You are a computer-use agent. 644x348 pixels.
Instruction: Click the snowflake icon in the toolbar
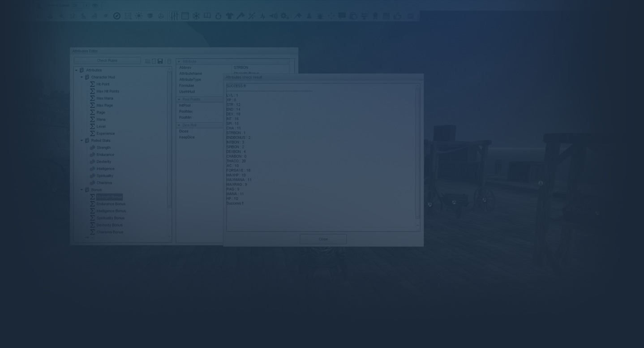point(196,16)
